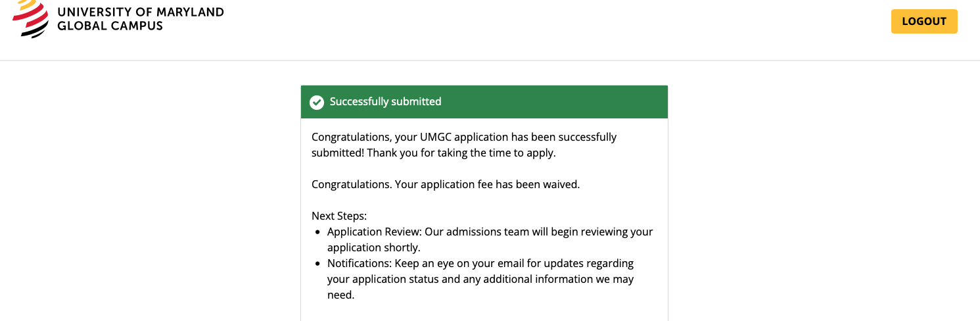Click the "application shortly." line of text

(x=373, y=247)
